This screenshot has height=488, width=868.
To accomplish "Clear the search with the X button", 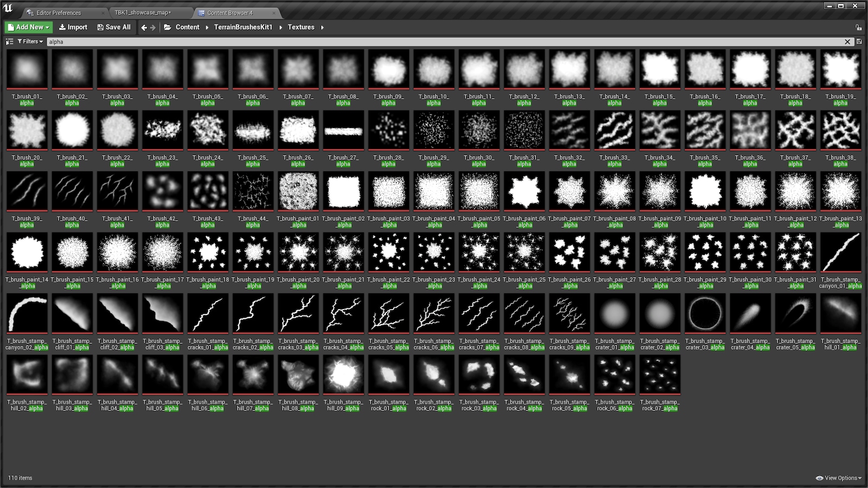I will (x=848, y=41).
